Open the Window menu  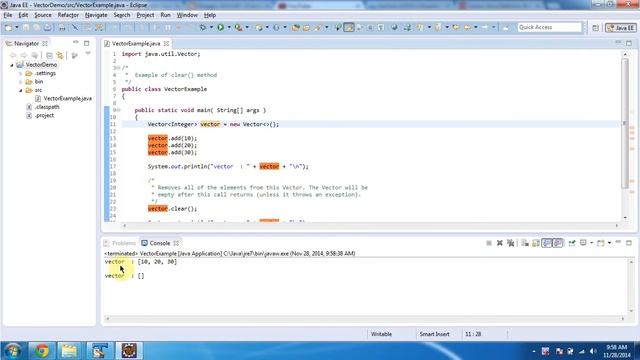pyautogui.click(x=187, y=15)
